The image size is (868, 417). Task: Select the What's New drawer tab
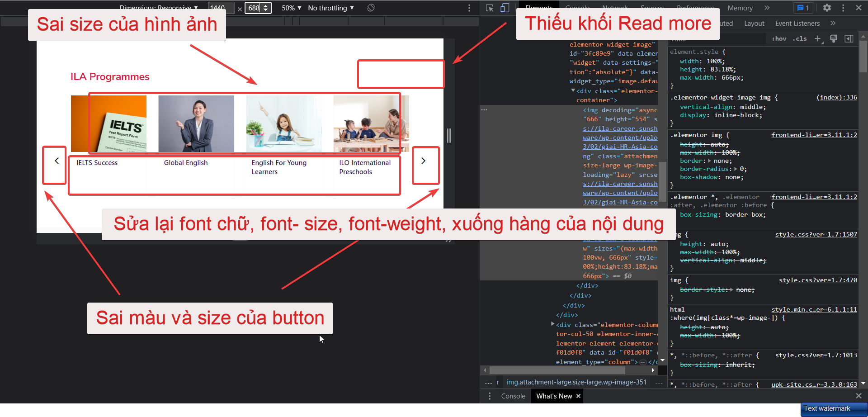click(x=554, y=396)
